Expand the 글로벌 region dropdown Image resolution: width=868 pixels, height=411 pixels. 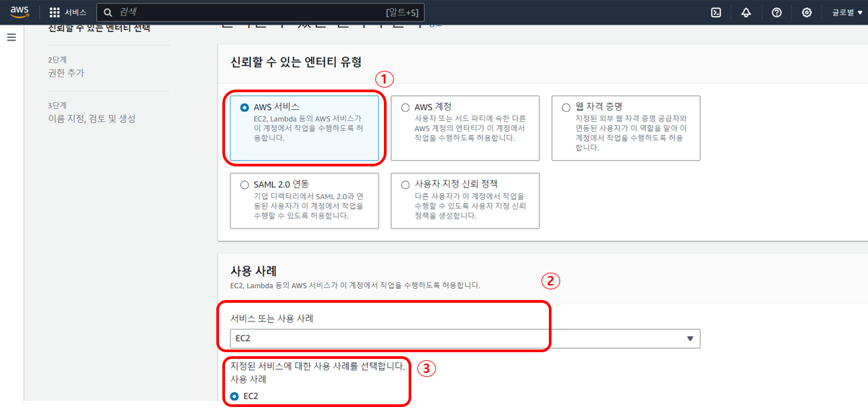pos(847,13)
